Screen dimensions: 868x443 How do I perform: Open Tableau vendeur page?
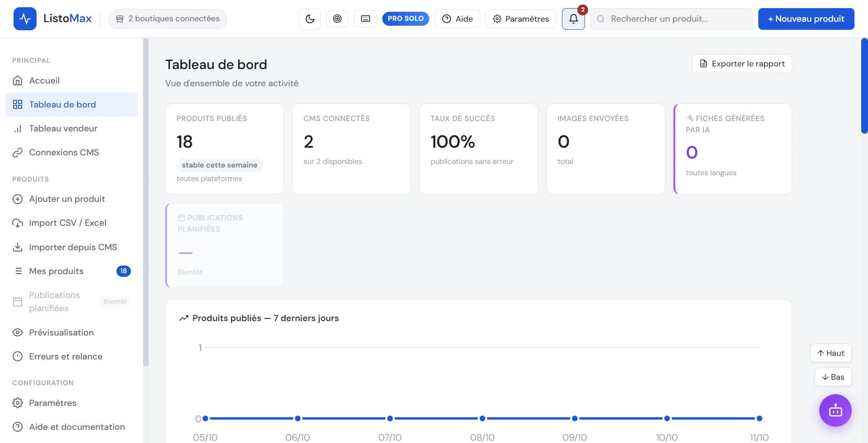coord(71,128)
